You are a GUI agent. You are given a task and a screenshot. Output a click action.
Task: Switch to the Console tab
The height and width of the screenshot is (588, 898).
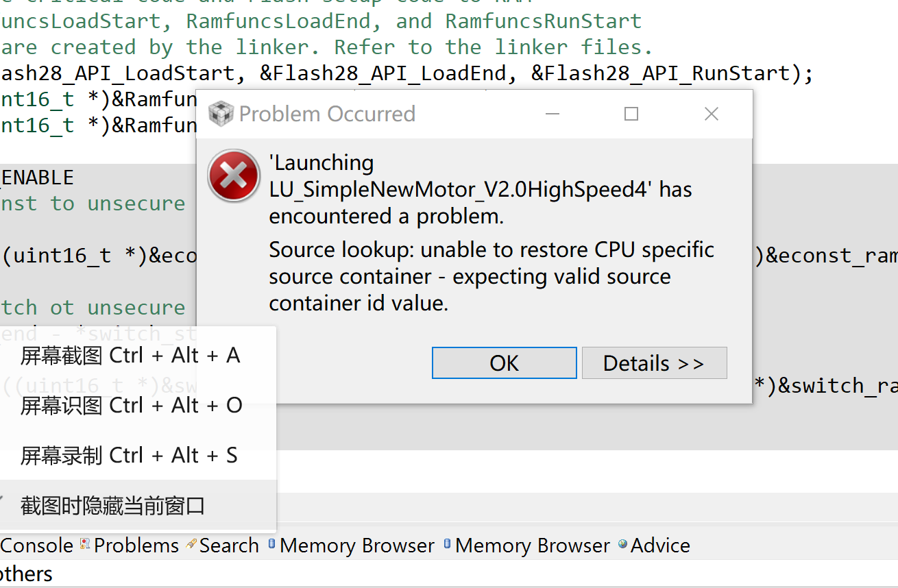[x=37, y=546]
